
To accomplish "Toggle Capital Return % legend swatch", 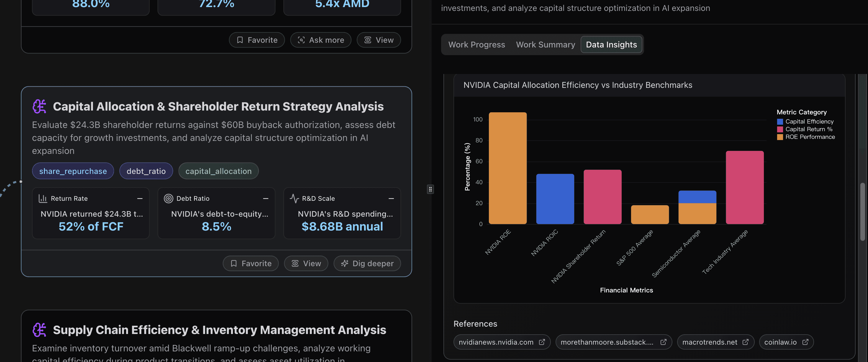I will click(x=780, y=129).
